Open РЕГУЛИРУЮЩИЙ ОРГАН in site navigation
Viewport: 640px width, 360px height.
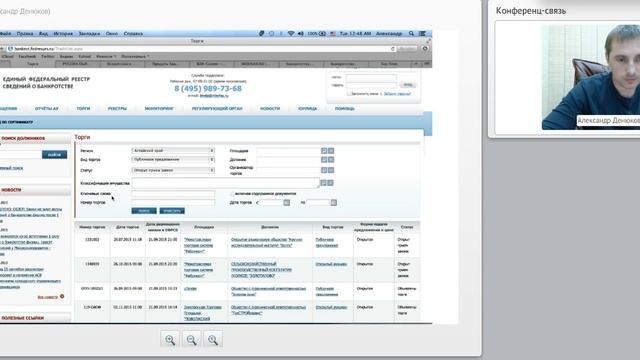tap(217, 109)
